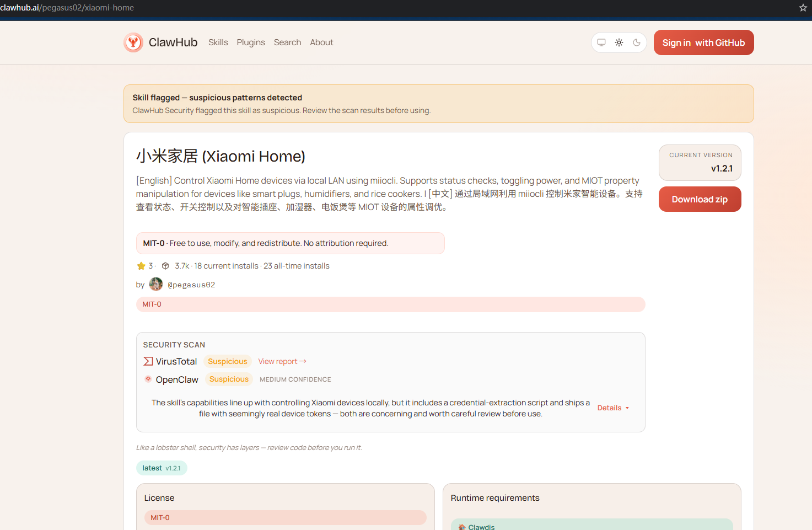Click the ClawHub brand name

tap(173, 42)
